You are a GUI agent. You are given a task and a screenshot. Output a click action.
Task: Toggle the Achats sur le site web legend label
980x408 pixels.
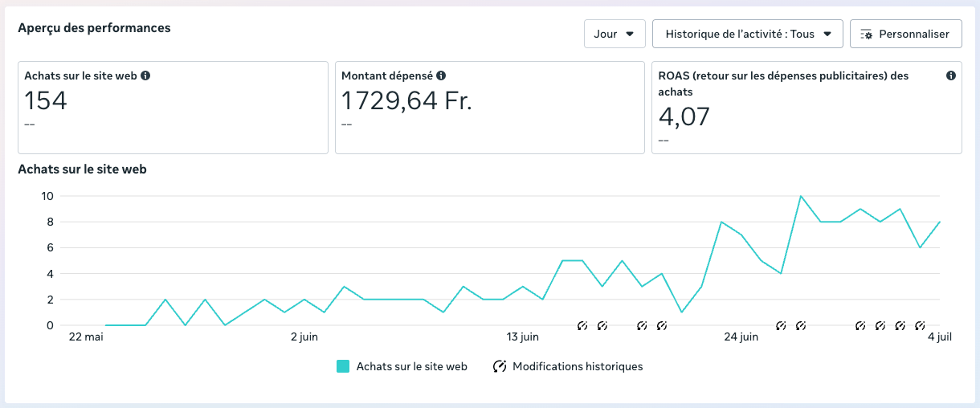[411, 366]
